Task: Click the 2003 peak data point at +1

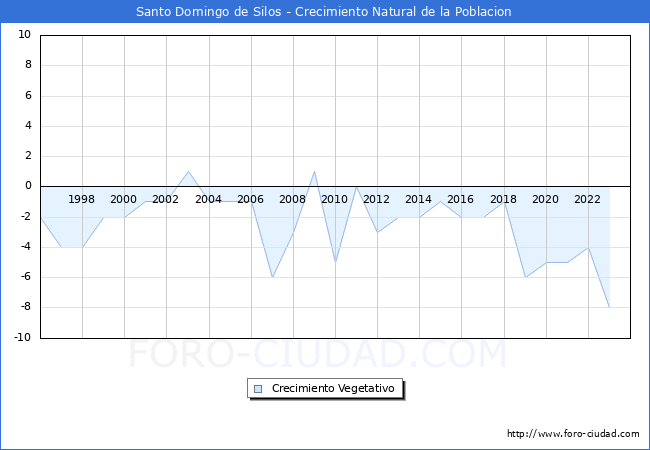Action: [x=188, y=171]
